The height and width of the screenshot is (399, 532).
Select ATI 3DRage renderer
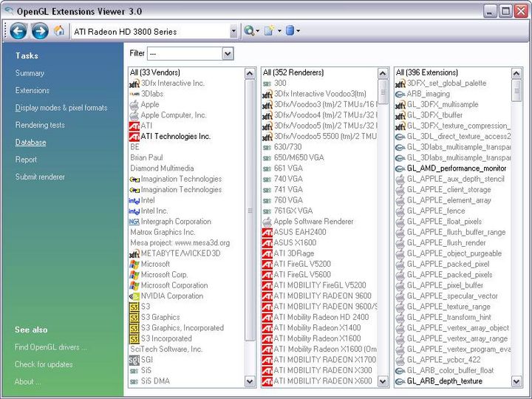tap(294, 253)
